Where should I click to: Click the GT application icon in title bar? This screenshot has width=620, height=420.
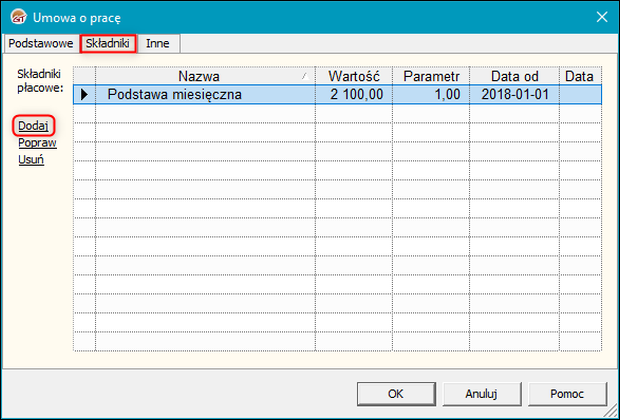[19, 17]
